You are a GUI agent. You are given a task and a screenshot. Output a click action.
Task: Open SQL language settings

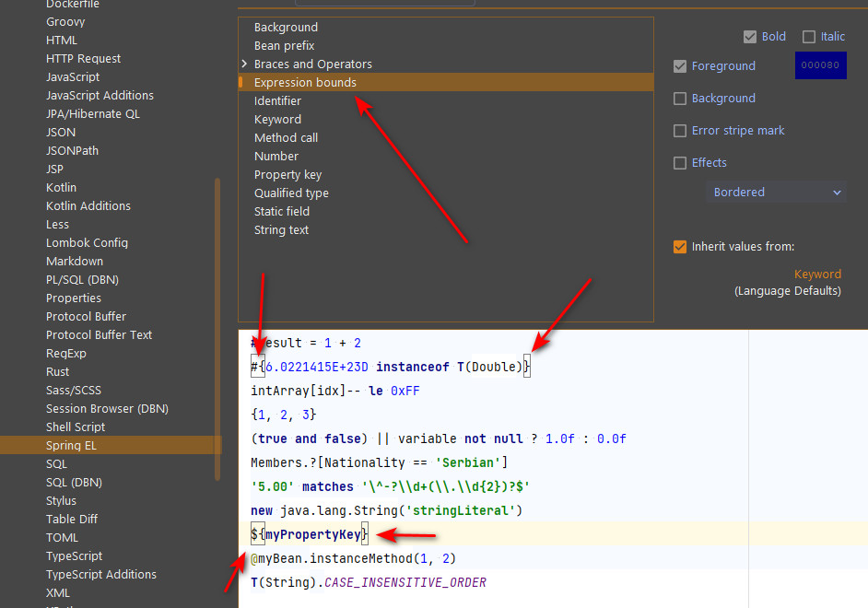click(56, 463)
